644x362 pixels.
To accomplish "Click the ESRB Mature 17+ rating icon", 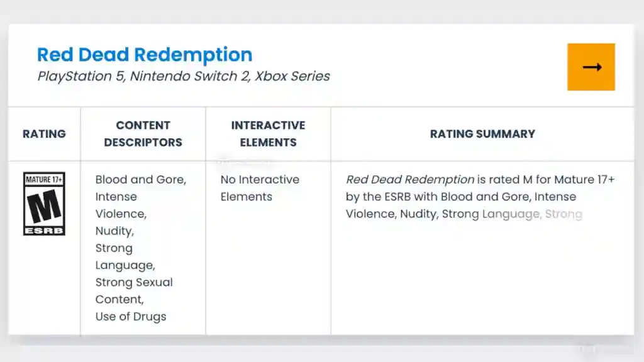I will [44, 201].
